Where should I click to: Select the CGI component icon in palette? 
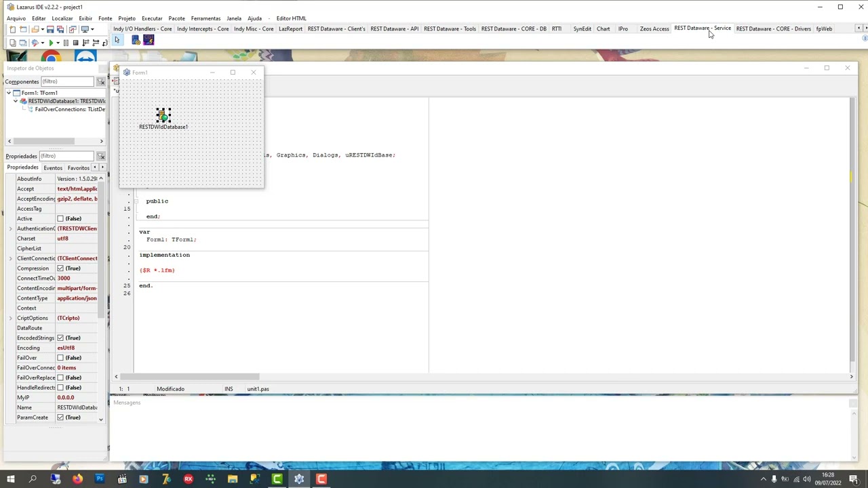click(x=149, y=41)
